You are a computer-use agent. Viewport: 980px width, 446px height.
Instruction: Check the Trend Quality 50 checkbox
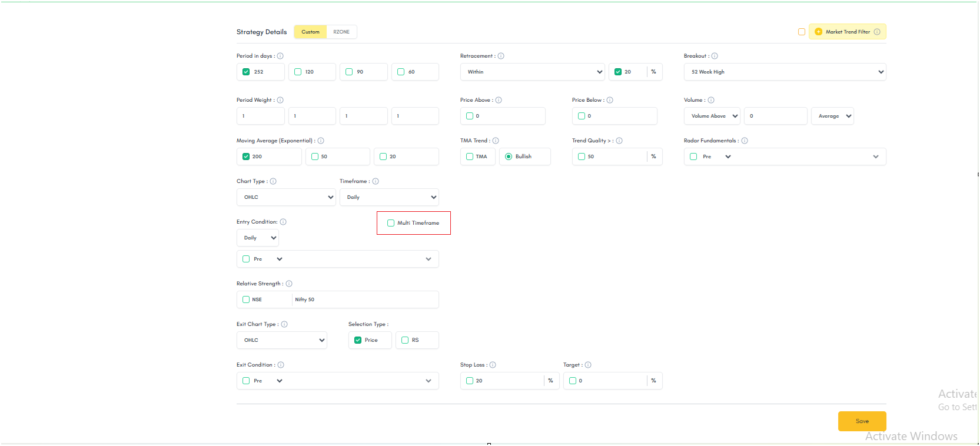coord(582,157)
